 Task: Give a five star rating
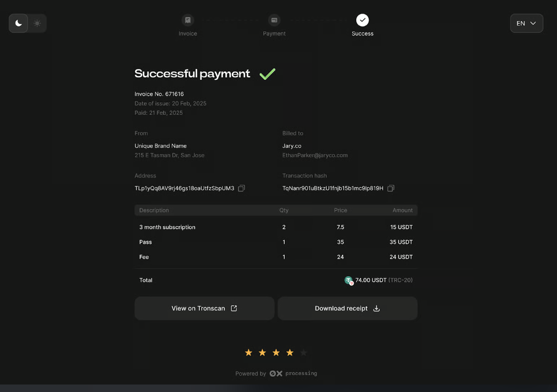click(303, 353)
